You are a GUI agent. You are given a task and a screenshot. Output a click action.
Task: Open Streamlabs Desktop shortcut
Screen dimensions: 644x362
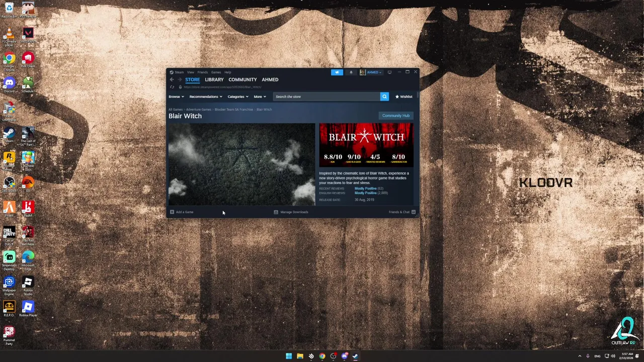9,261
